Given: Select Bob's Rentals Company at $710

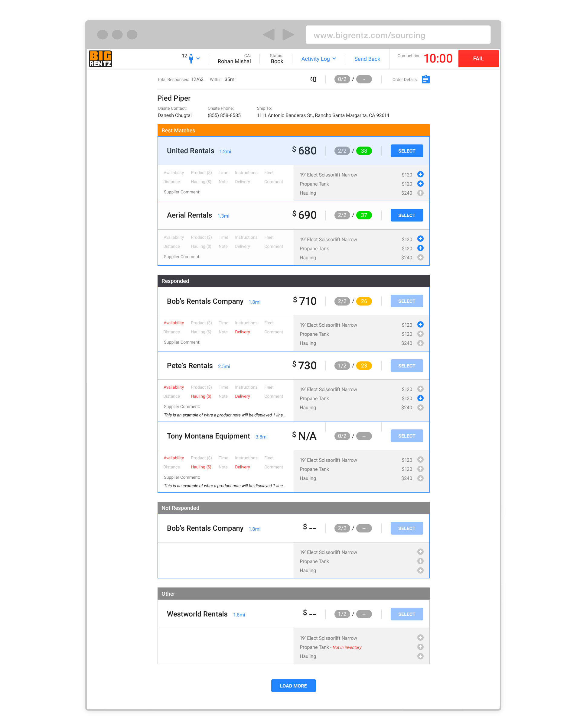Looking at the screenshot, I should click(407, 301).
